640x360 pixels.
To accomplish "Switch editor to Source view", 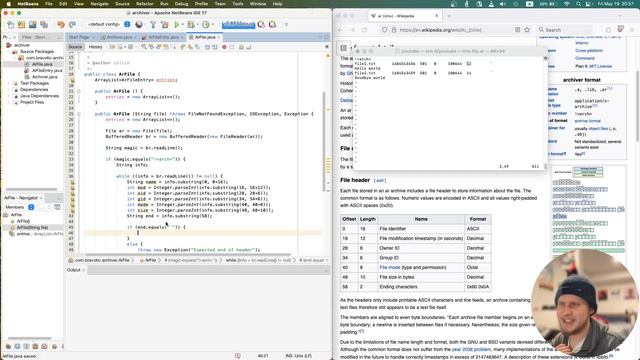I will 75,47.
